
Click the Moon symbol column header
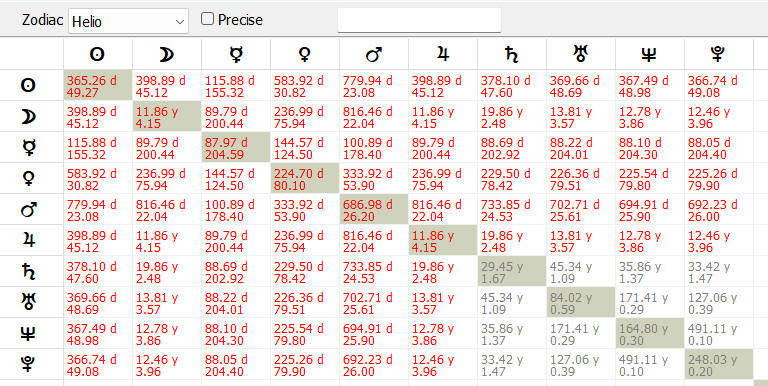point(167,54)
